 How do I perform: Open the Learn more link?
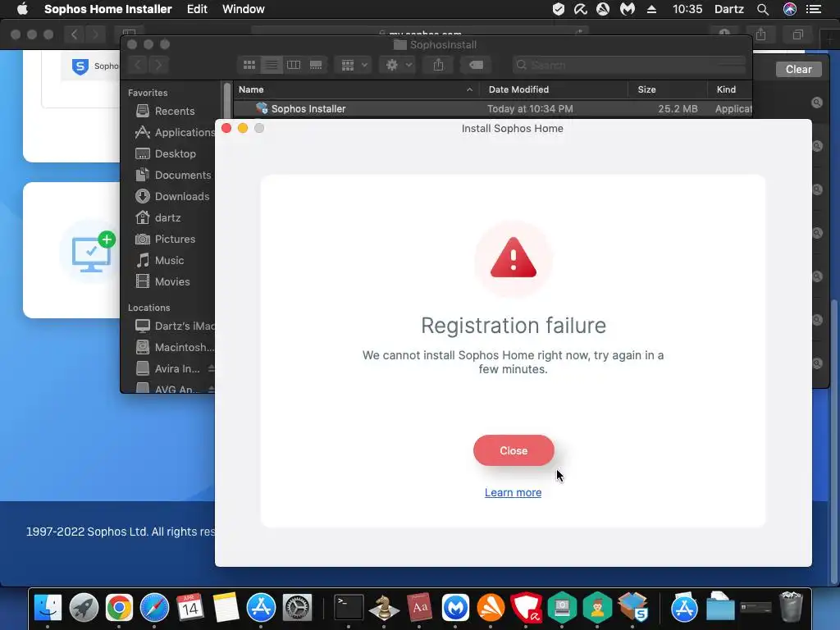click(513, 492)
